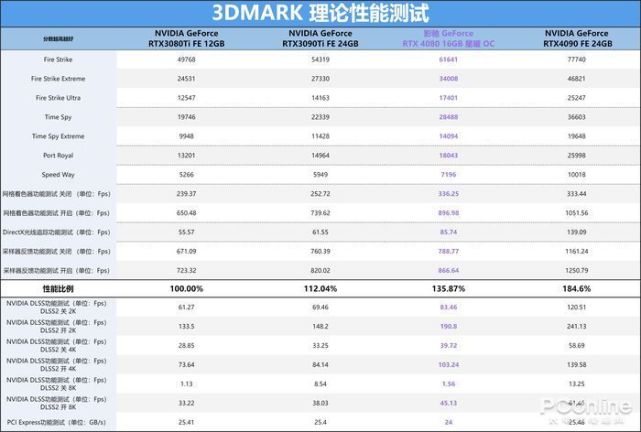Select Fire Strike score 54319
Image resolution: width=641 pixels, height=432 pixels.
(x=320, y=59)
